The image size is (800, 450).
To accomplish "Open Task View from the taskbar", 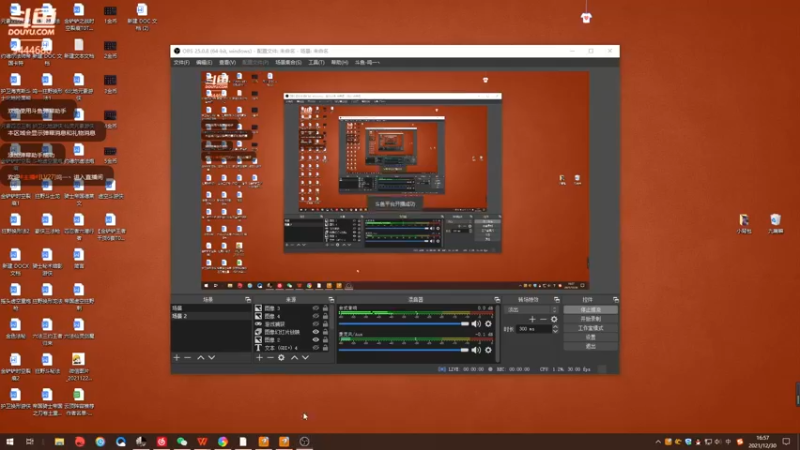I will coord(30,441).
